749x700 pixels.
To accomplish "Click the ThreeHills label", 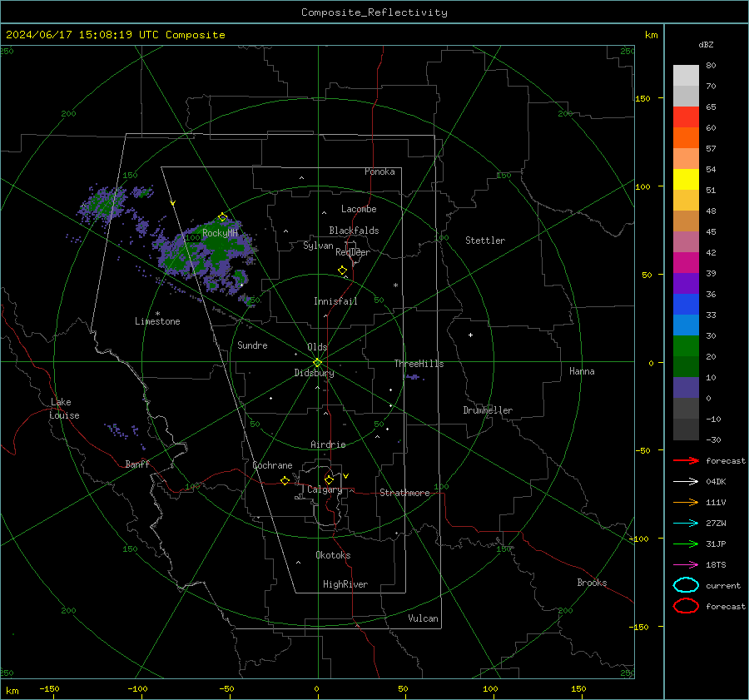I will 419,364.
